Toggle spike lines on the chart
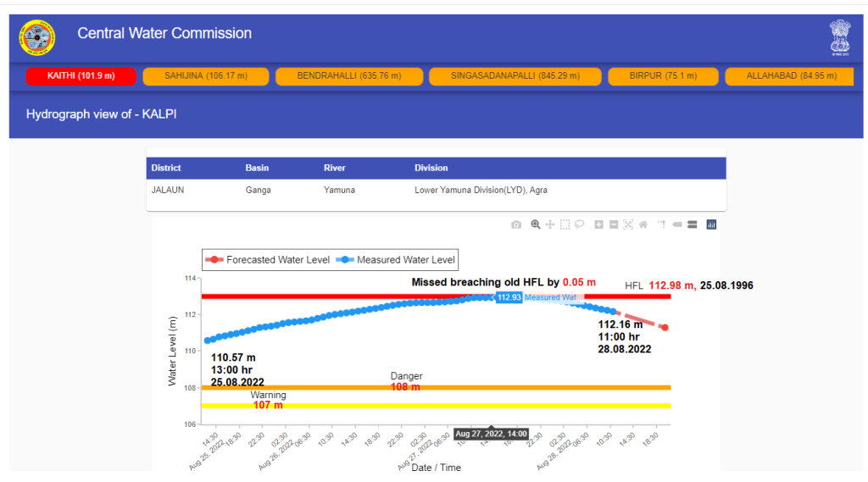The height and width of the screenshot is (482, 868). [x=662, y=224]
